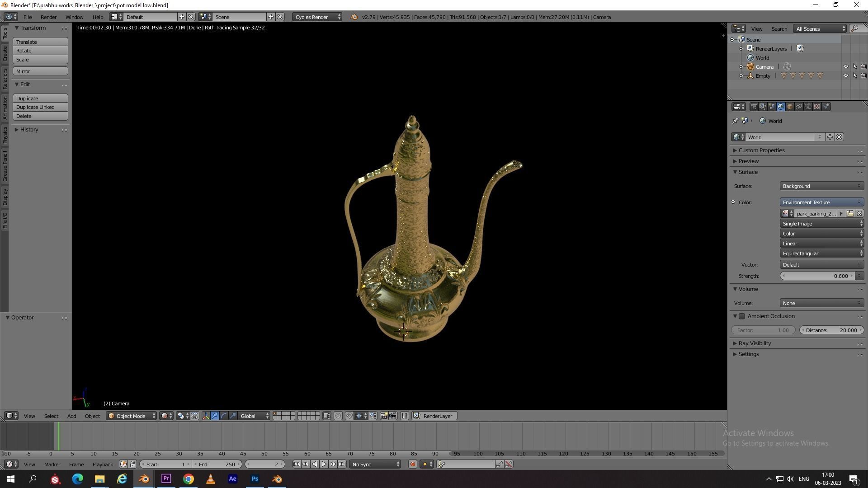The image size is (868, 488).
Task: Click the pin icon beside World breadcrumb
Action: pyautogui.click(x=735, y=121)
